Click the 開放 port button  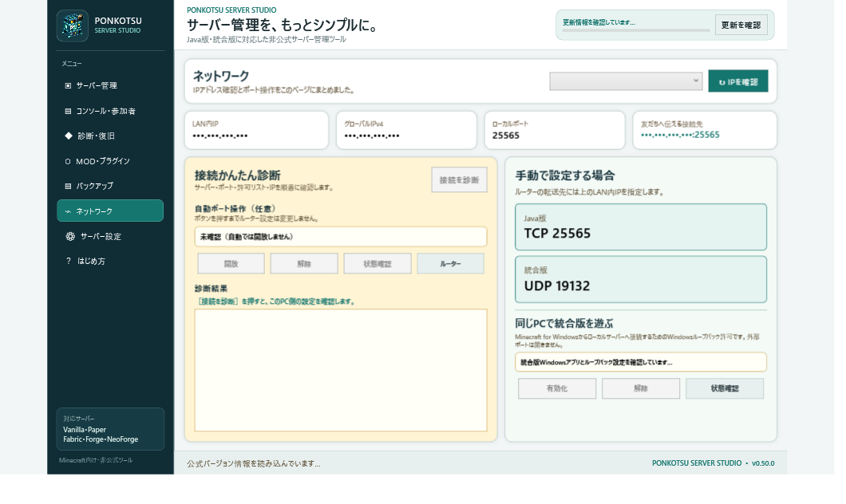[231, 264]
